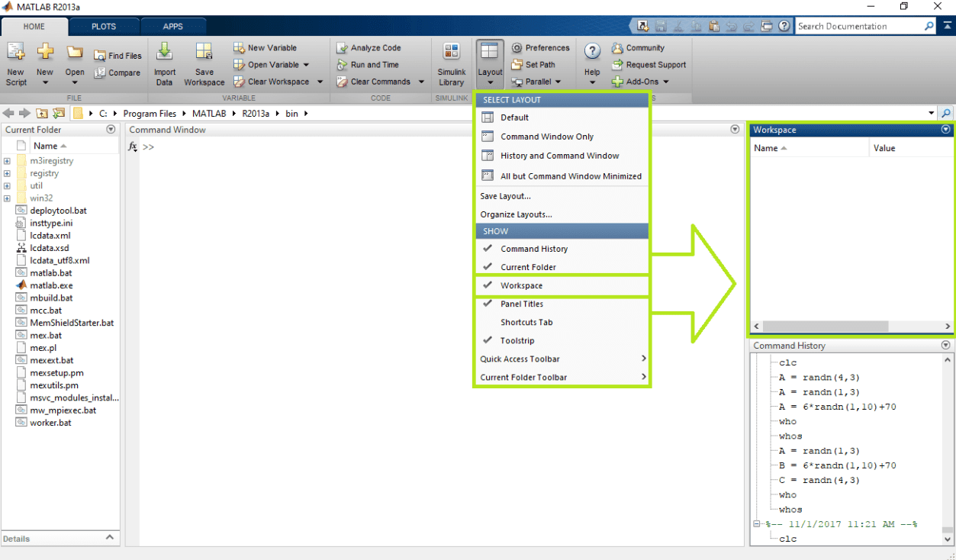Click the Workspace horizontal scrollbar
The height and width of the screenshot is (560, 956).
[x=826, y=326]
